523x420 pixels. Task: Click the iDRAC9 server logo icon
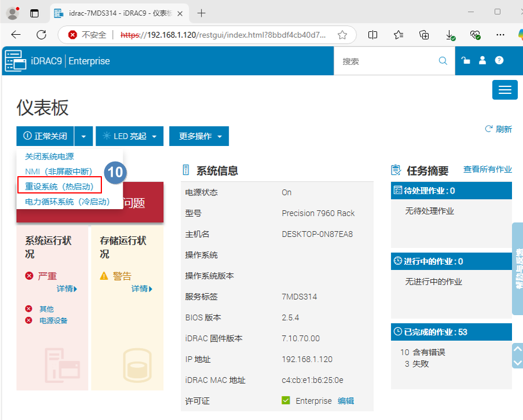click(15, 61)
